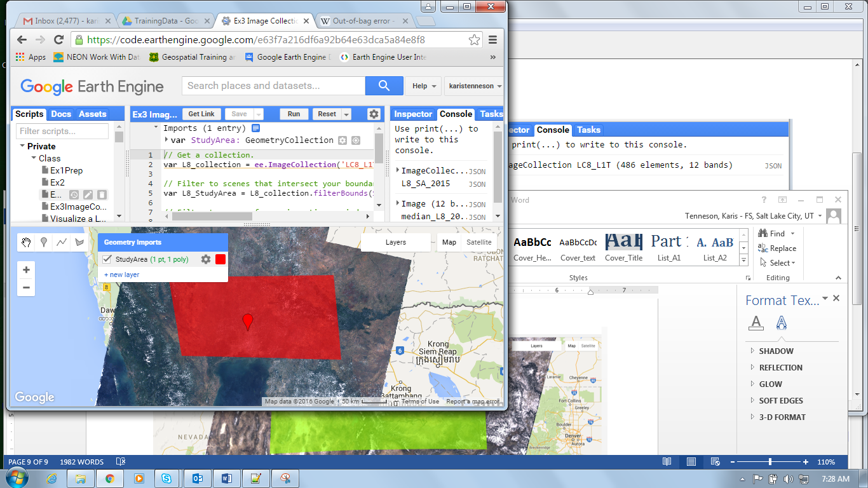This screenshot has width=868, height=488.
Task: Click the Imports record view icon
Action: coord(256,128)
